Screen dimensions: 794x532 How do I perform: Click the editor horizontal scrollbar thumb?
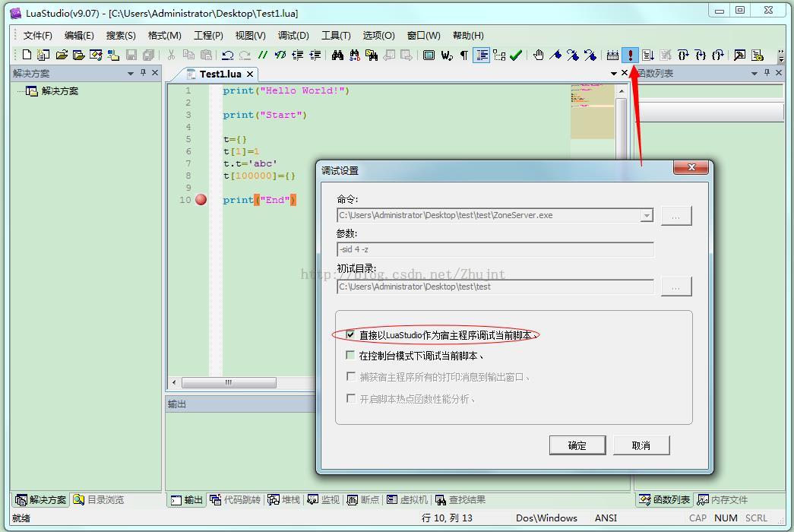click(x=229, y=382)
